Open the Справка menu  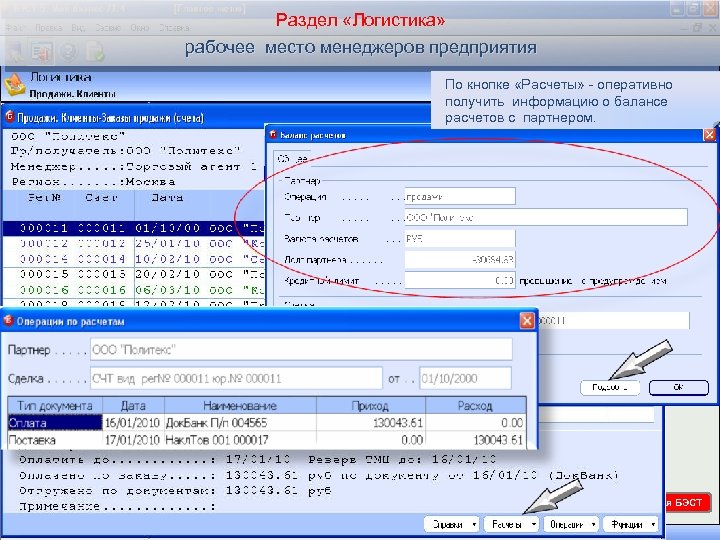[174, 28]
